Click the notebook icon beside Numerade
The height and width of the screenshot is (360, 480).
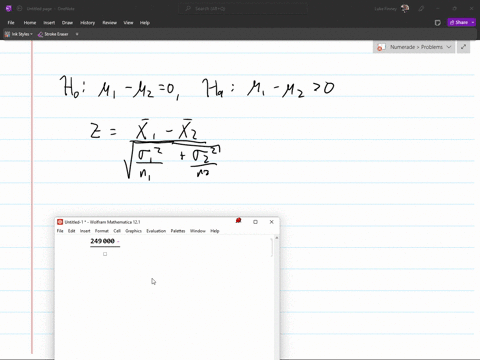click(381, 47)
